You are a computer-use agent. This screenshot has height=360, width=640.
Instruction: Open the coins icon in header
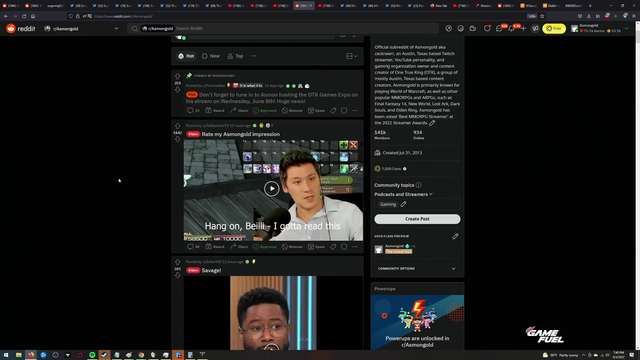460,29
